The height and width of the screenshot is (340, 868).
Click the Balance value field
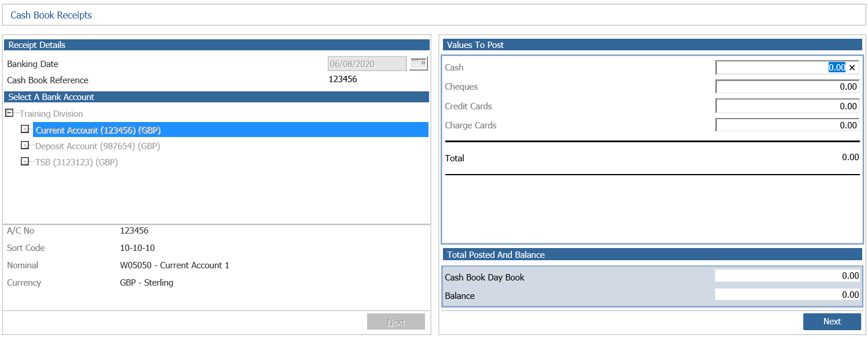[x=788, y=294]
